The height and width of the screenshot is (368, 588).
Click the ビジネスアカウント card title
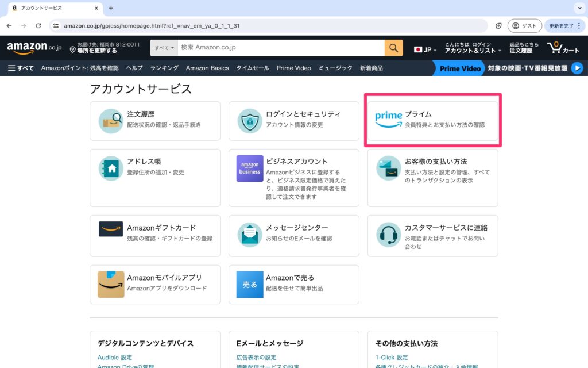pyautogui.click(x=297, y=161)
